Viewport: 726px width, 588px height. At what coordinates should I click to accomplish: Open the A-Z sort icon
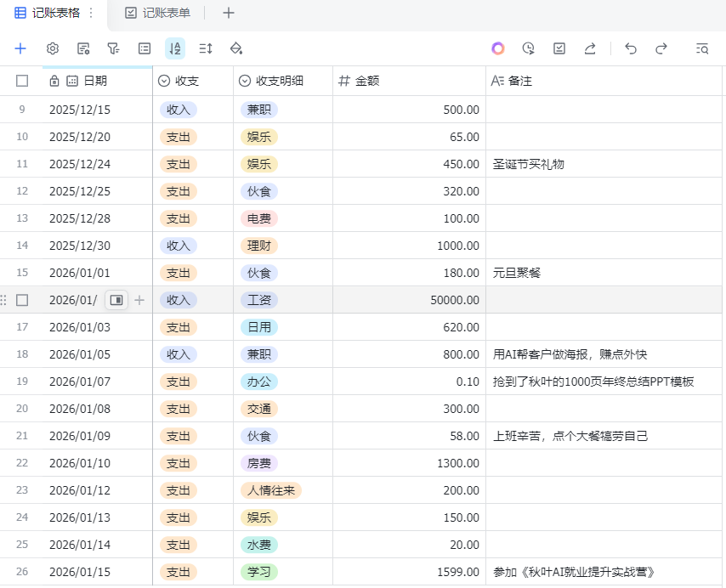174,48
